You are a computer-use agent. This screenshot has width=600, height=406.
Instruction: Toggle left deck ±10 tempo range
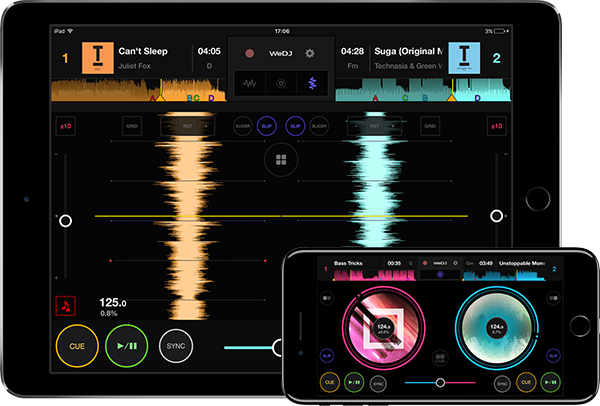tap(65, 126)
